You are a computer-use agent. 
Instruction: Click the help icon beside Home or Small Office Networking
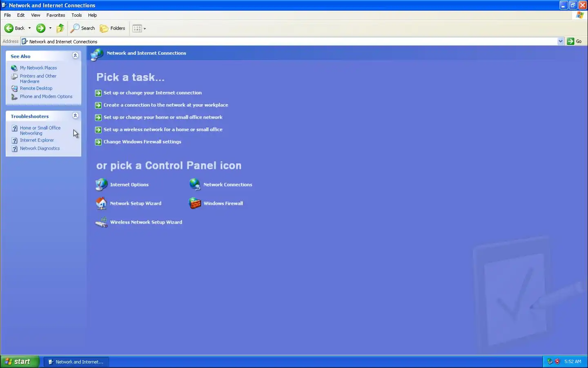pos(15,128)
